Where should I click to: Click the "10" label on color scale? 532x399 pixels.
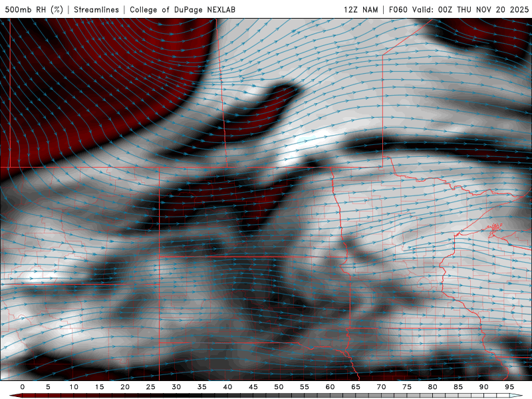click(74, 387)
